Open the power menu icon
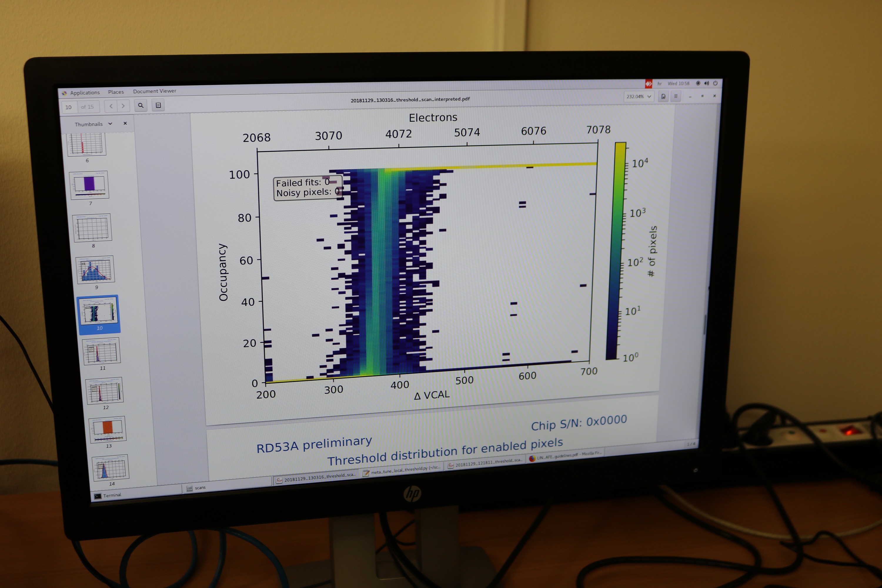This screenshot has width=882, height=588. click(x=715, y=83)
